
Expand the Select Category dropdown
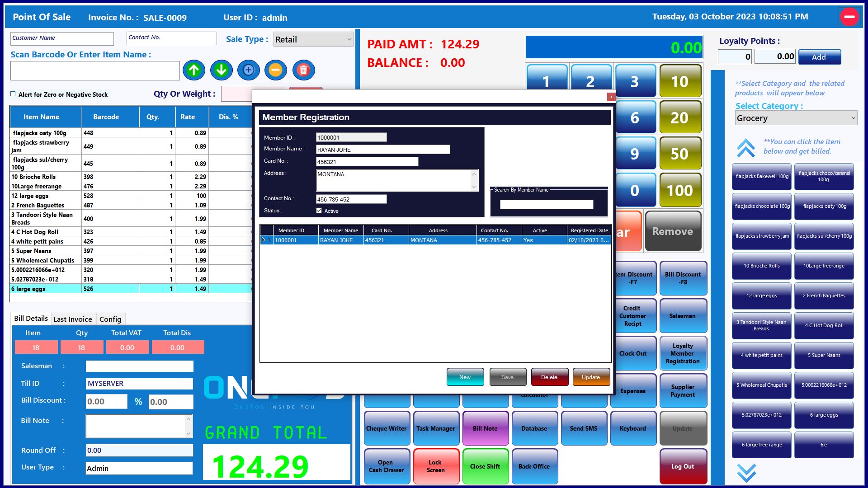(796, 118)
